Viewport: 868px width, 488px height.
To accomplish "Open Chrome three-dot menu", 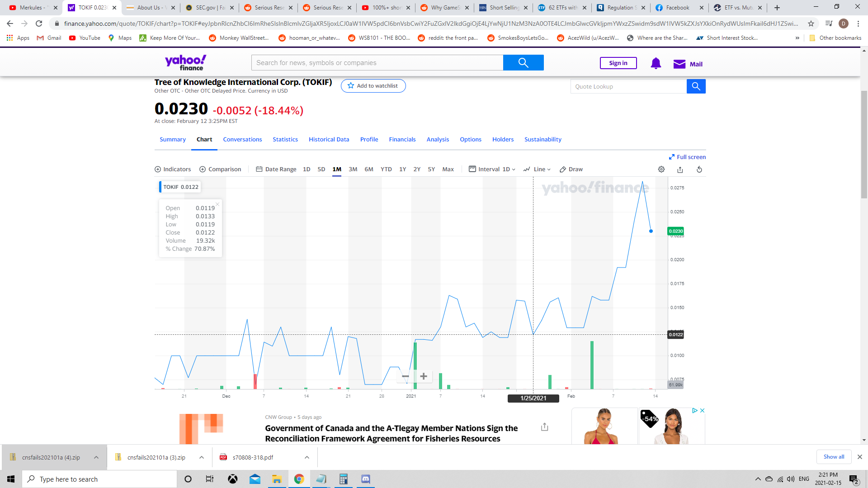I will (x=859, y=23).
